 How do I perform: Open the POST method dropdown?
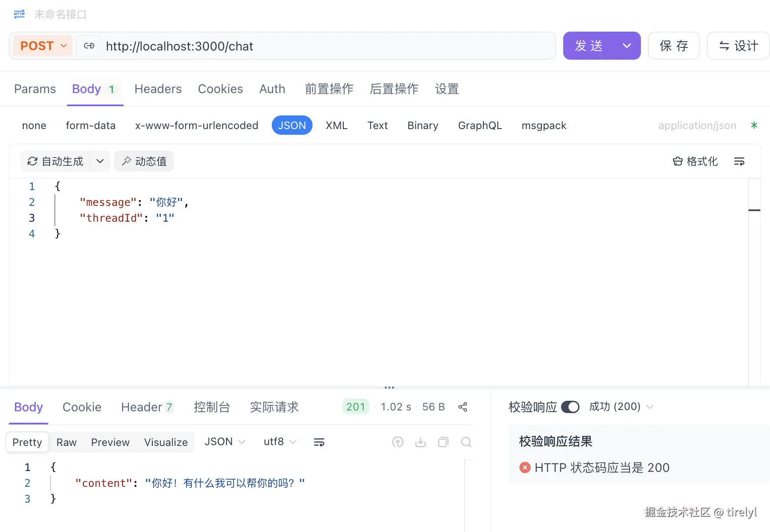coord(43,46)
